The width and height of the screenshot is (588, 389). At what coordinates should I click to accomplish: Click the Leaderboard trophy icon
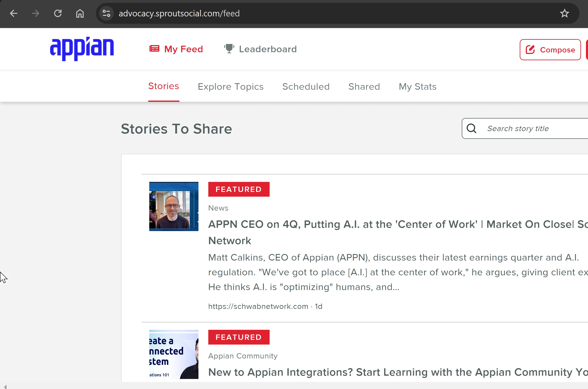(229, 49)
